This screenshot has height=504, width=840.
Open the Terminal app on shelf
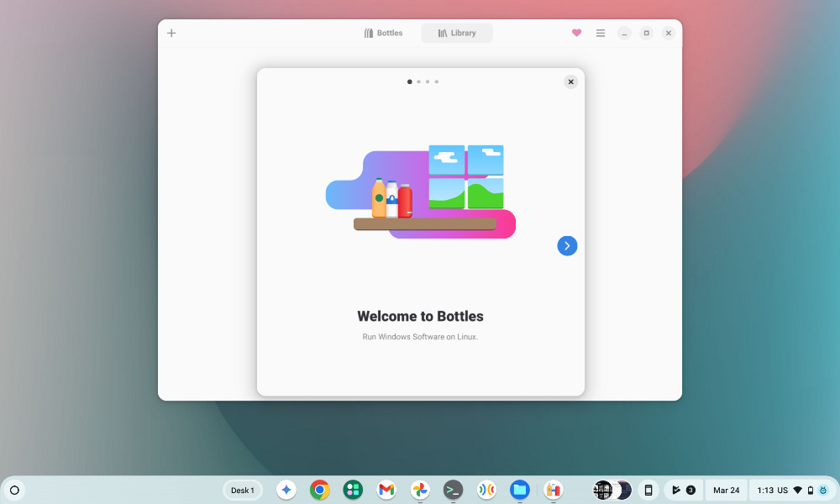(x=454, y=490)
